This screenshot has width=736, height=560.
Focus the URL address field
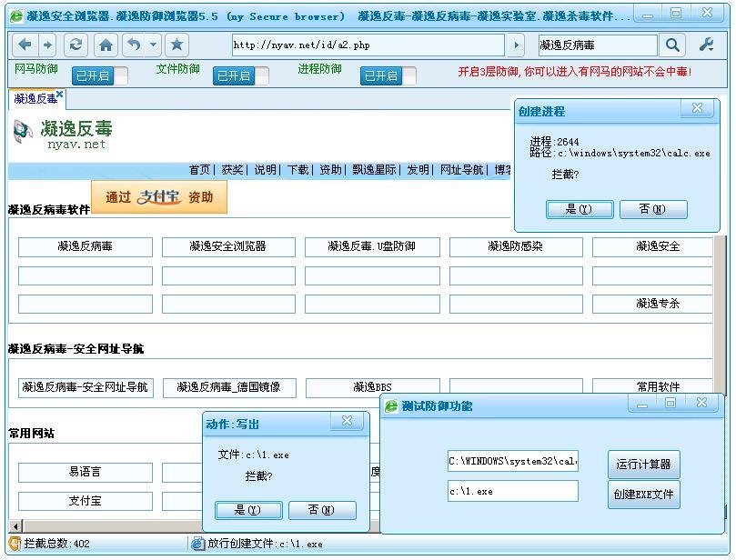[x=368, y=45]
